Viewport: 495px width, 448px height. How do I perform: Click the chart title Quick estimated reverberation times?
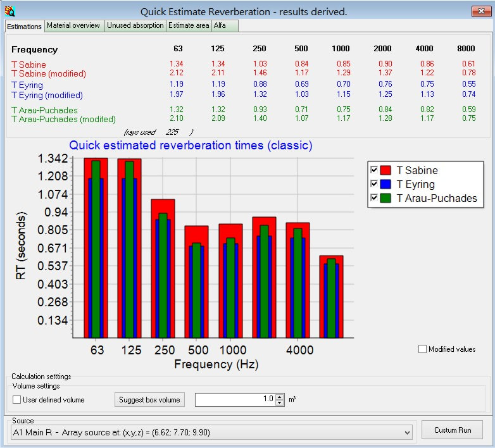click(191, 145)
